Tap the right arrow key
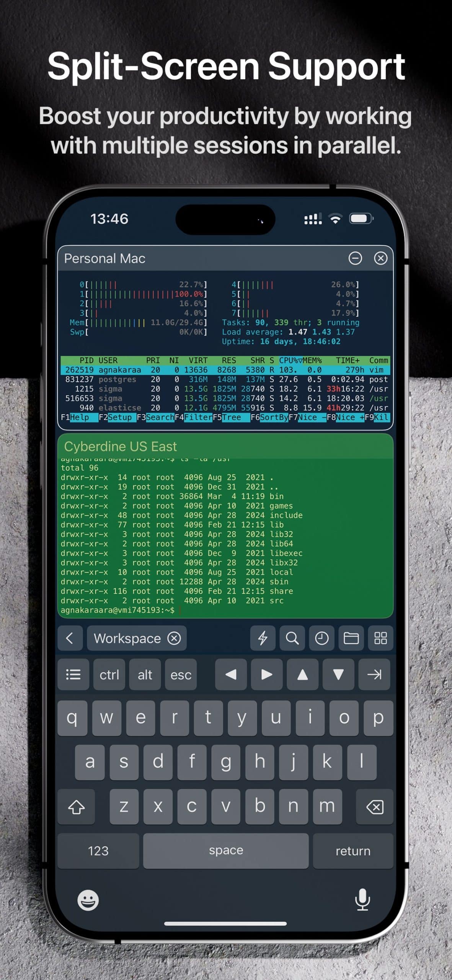The height and width of the screenshot is (980, 452). 267,675
